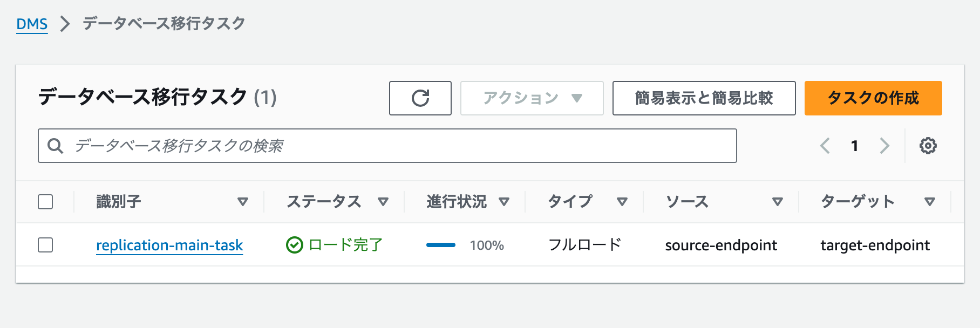Screen dimensions: 980x328
Task: Click the search magnifier icon
Action: [x=55, y=146]
